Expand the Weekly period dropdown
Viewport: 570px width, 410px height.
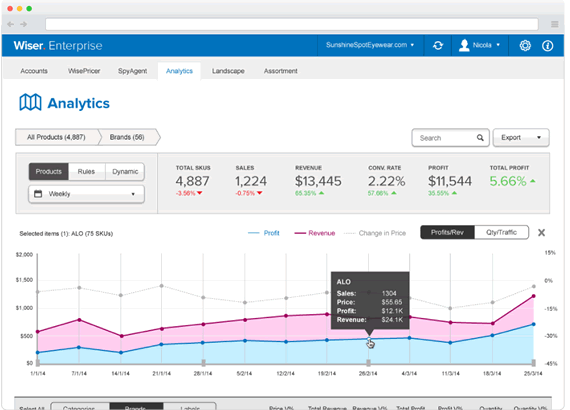[87, 194]
